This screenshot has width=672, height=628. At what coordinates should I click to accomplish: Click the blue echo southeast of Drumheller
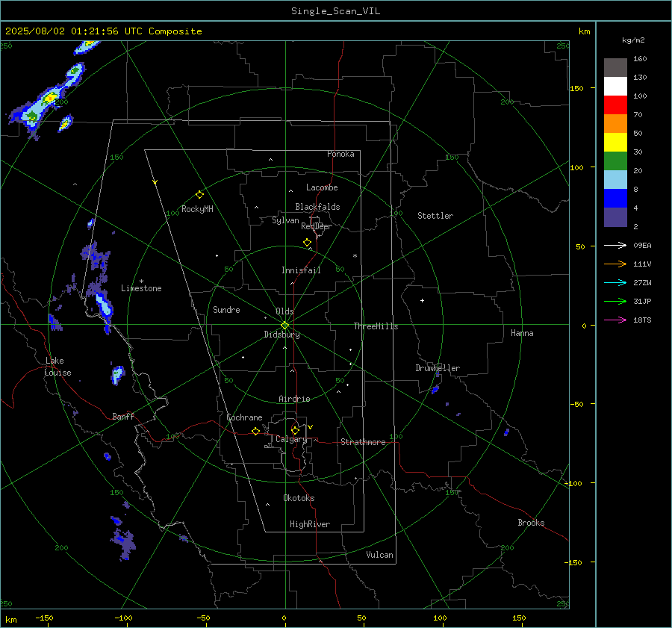point(435,390)
